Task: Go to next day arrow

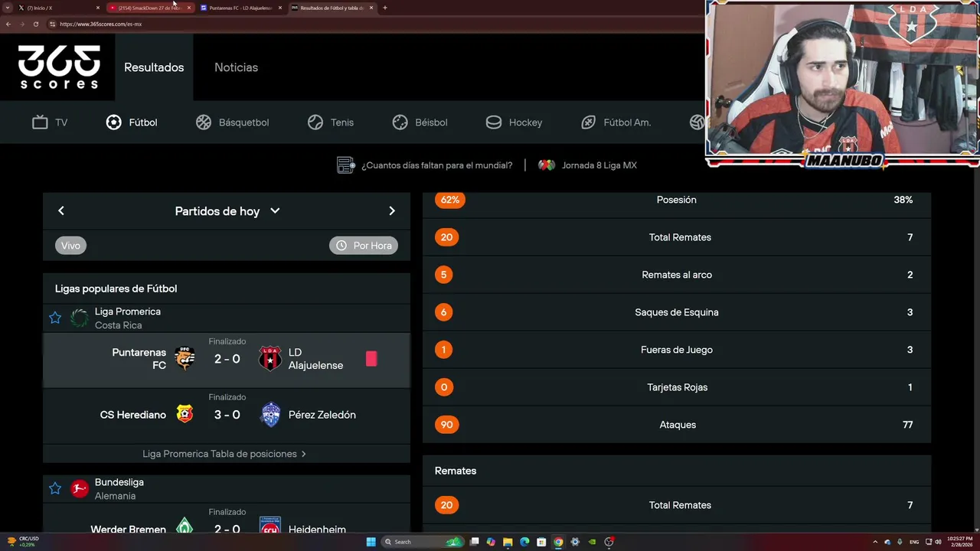Action: pos(392,210)
